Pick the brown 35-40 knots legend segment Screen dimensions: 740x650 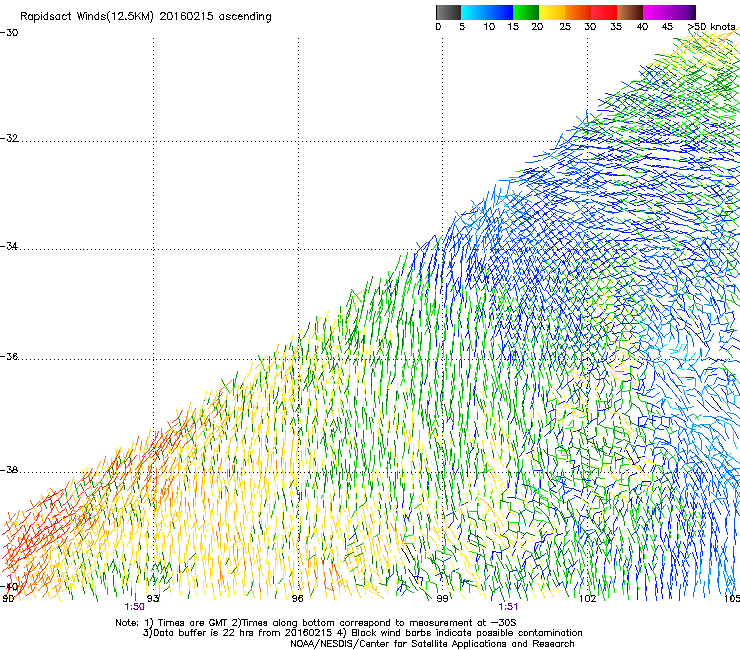click(630, 12)
